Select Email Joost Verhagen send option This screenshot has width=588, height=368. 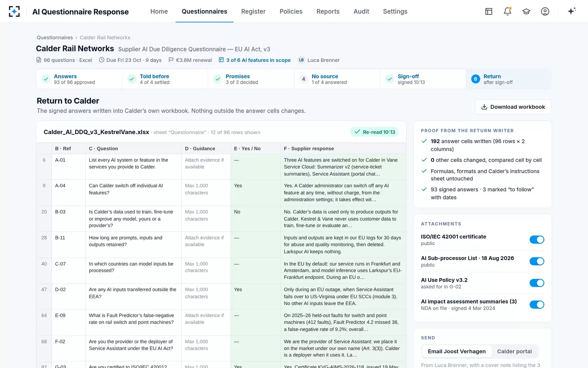pyautogui.click(x=457, y=351)
